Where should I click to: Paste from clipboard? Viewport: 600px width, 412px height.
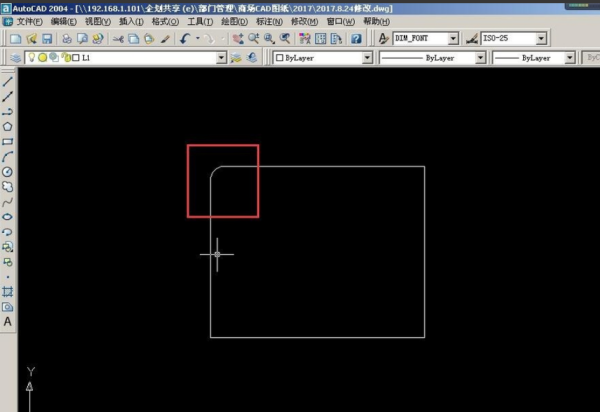[x=149, y=38]
